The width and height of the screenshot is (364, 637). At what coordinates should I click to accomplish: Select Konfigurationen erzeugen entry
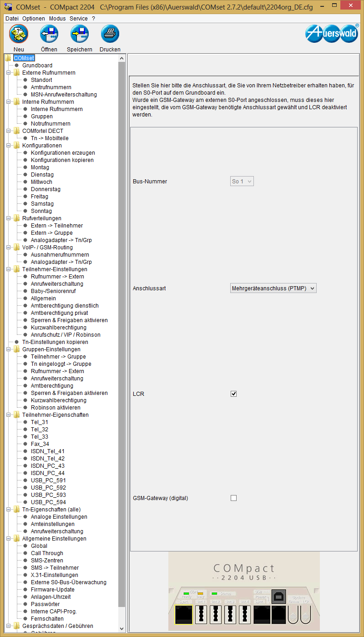point(63,153)
